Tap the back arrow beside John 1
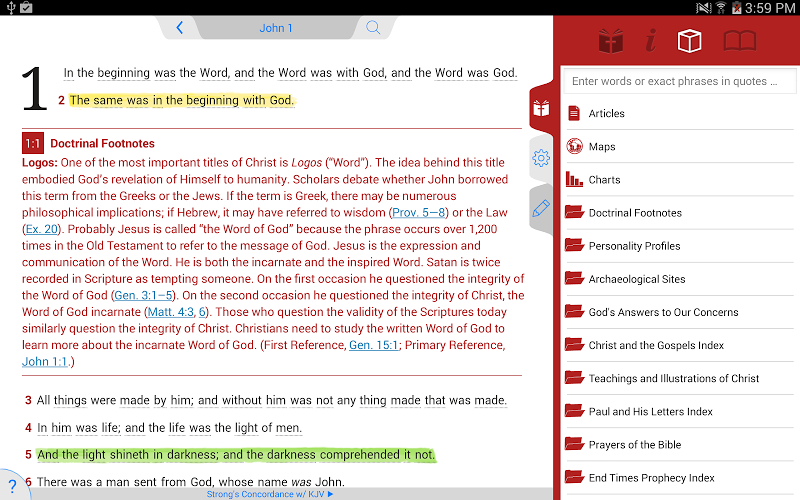 click(179, 28)
